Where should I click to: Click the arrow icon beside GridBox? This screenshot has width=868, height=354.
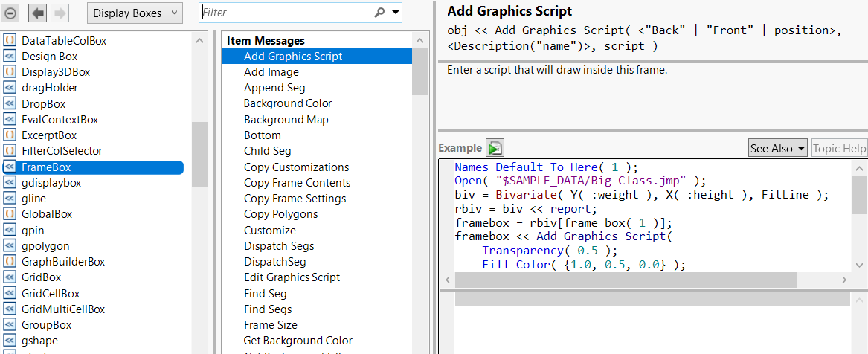point(10,277)
